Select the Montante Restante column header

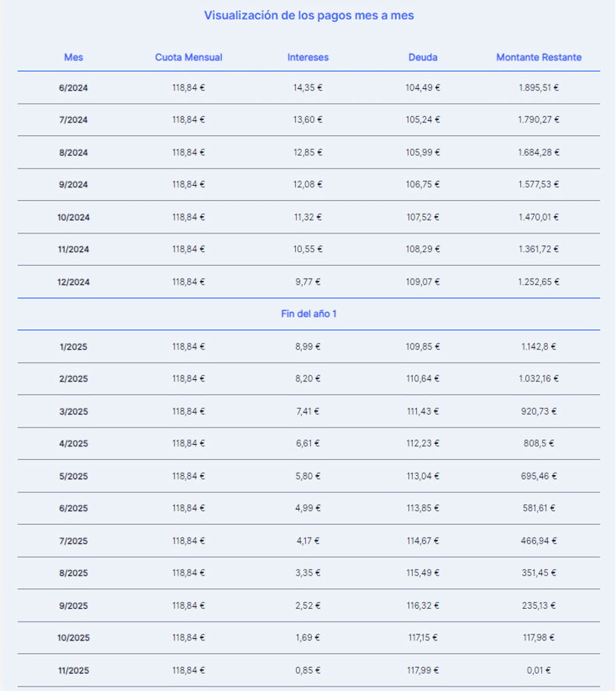[539, 57]
